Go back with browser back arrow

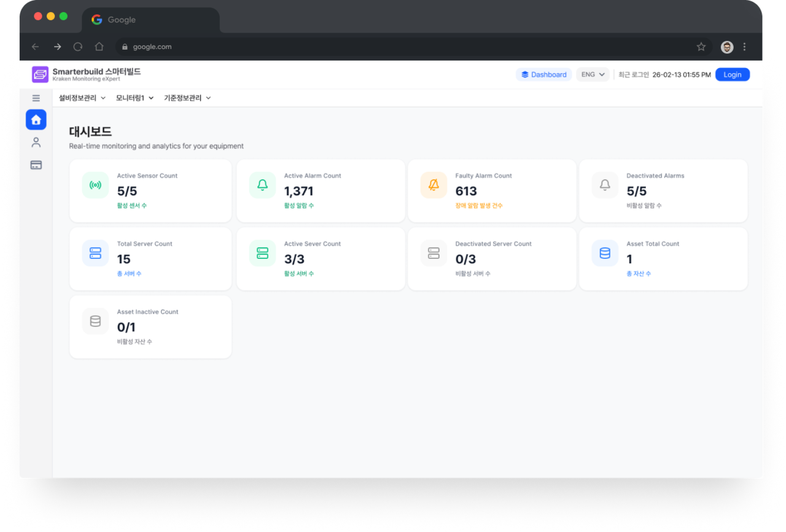coord(35,47)
